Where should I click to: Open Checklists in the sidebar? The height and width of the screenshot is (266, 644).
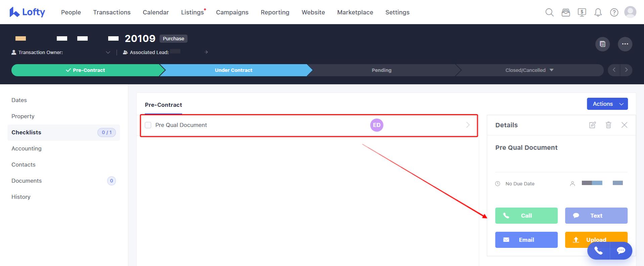pos(63,132)
